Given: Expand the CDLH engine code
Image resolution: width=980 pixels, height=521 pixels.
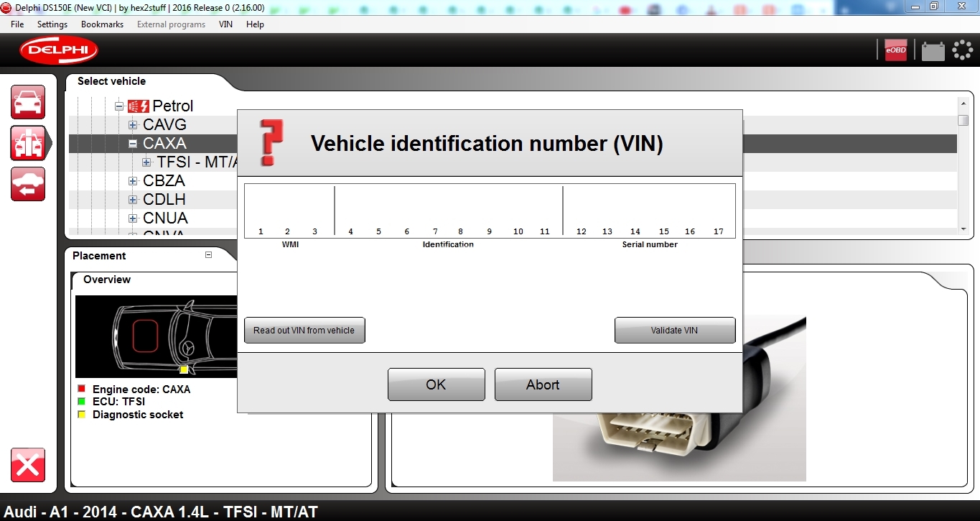Looking at the screenshot, I should (x=133, y=200).
